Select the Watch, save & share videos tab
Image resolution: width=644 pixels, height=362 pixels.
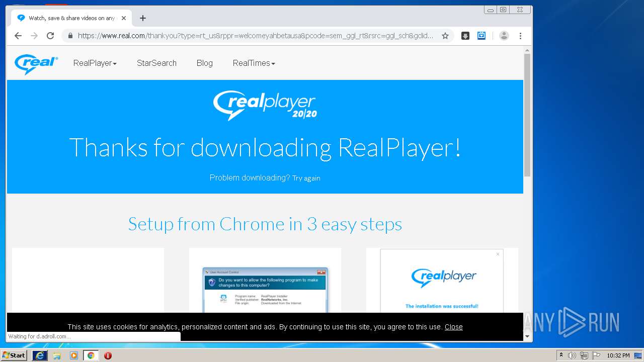click(71, 18)
